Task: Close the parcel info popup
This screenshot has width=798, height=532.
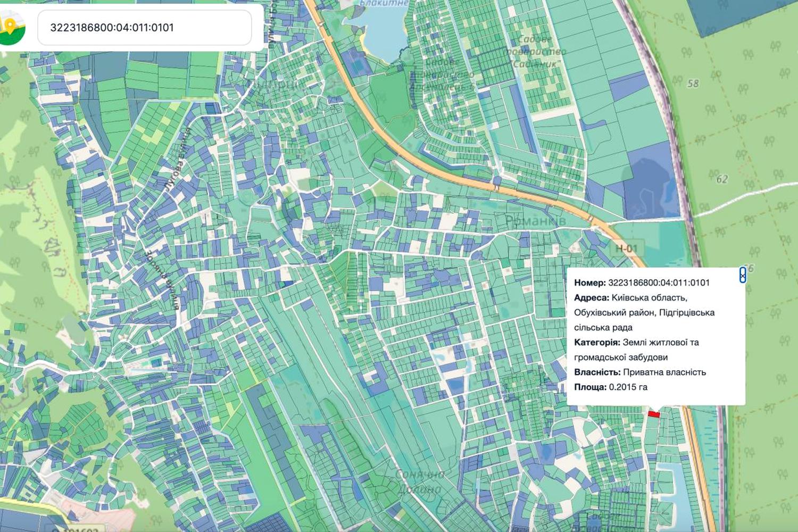Action: [742, 275]
